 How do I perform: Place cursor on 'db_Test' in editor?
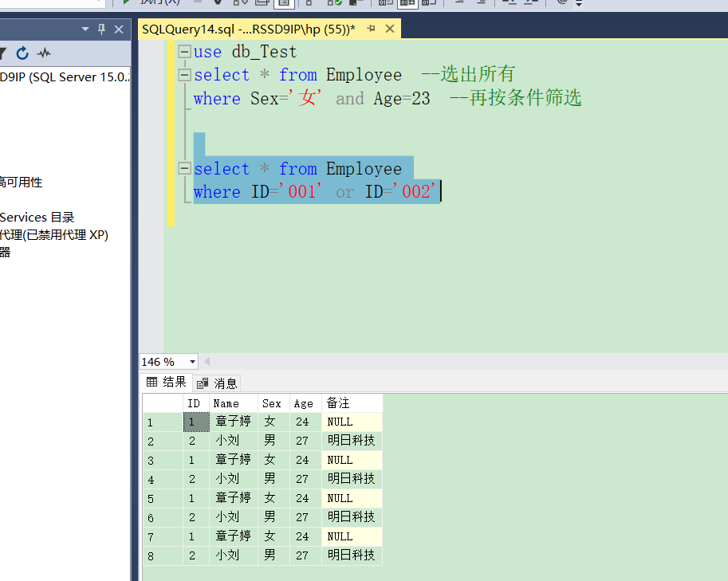pos(264,52)
